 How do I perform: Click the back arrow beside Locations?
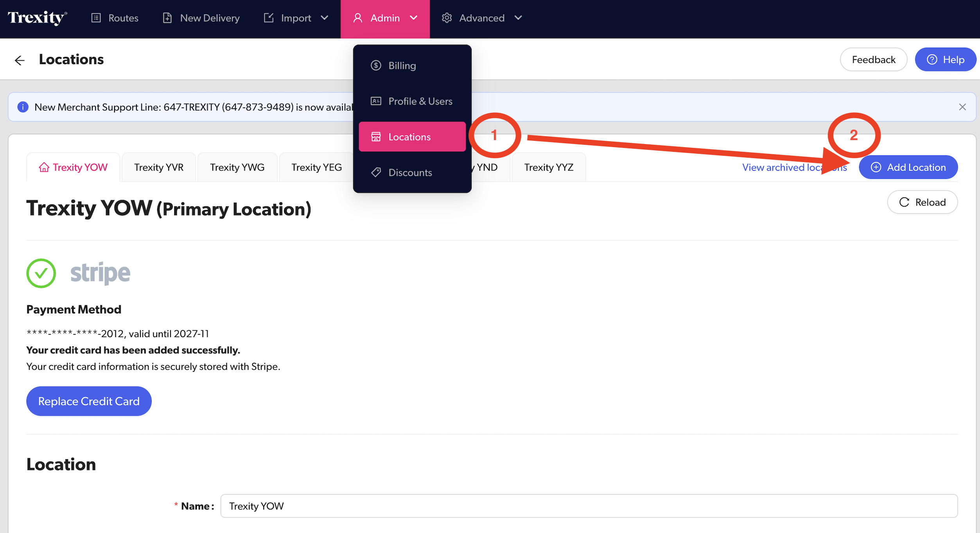20,60
